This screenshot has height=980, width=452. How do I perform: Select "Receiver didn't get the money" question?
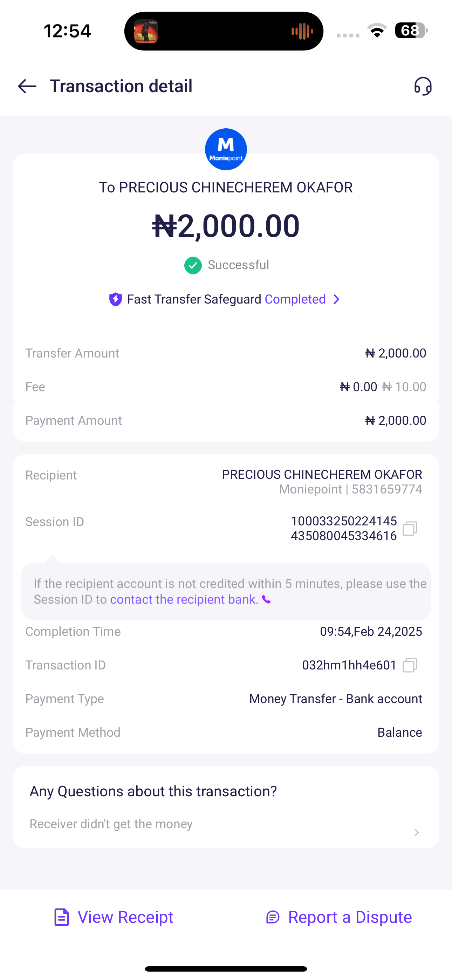click(x=111, y=824)
